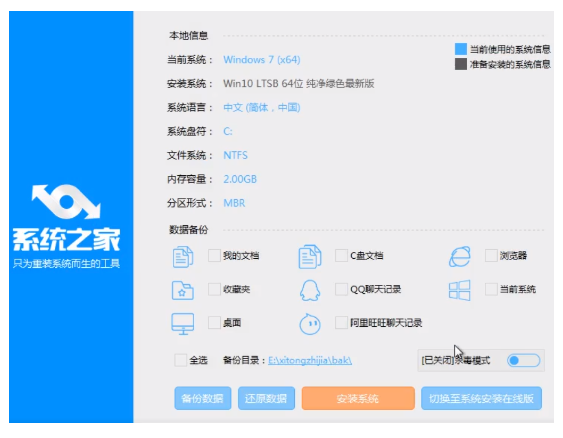563x438 pixels.
Task: Click the 备份数据 button
Action: click(x=203, y=398)
